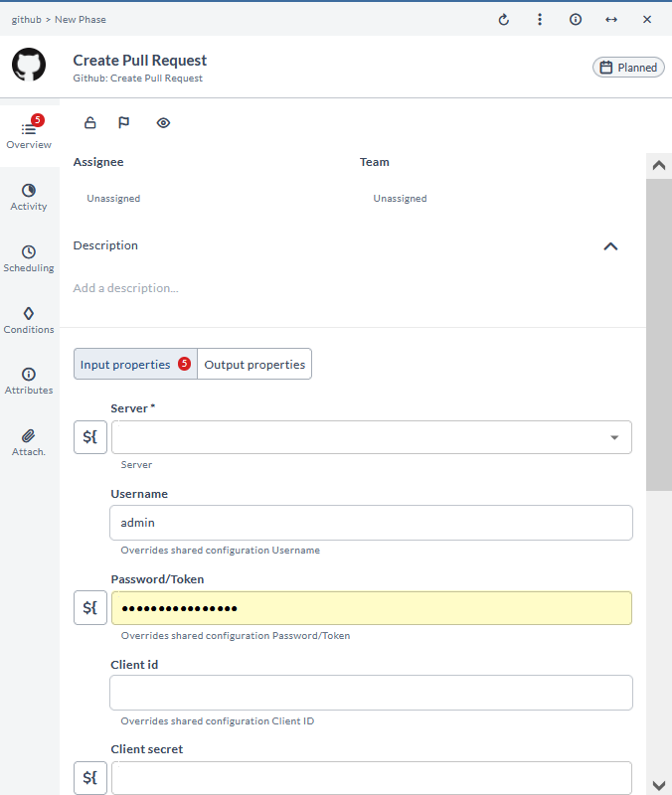Click the Username field containing admin
The height and width of the screenshot is (795, 672).
(371, 523)
